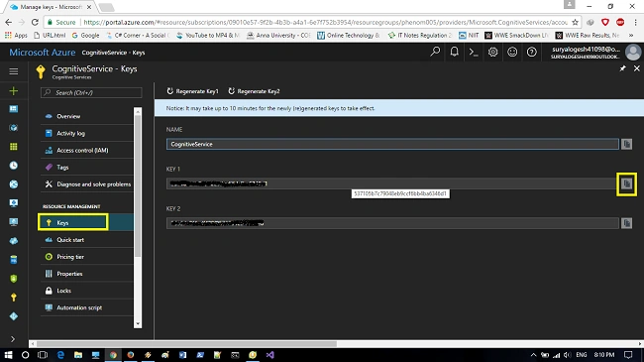Click Regenerate Key1 button
644x362 pixels.
coord(192,91)
